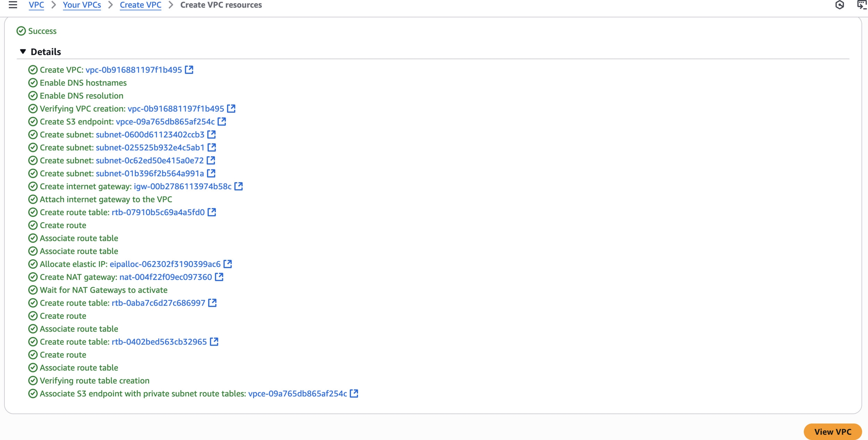868x440 pixels.
Task: Go to VPC breadcrumb link
Action: click(36, 5)
